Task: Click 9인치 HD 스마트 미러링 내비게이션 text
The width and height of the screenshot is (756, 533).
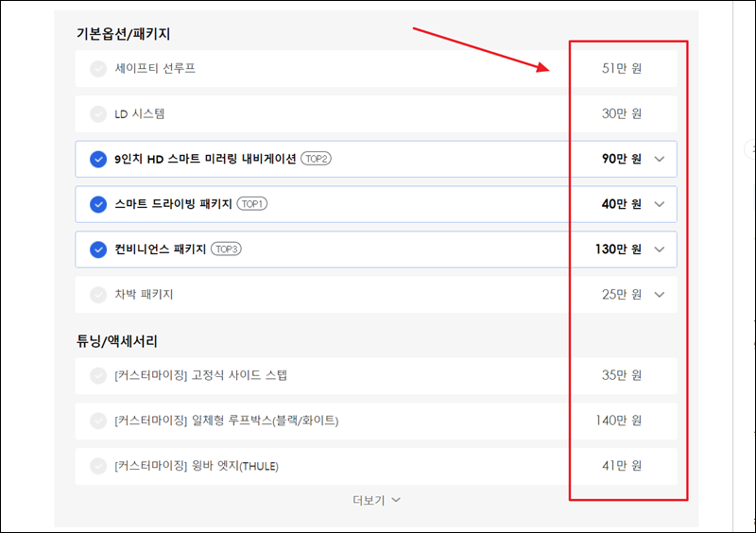Action: 205,159
